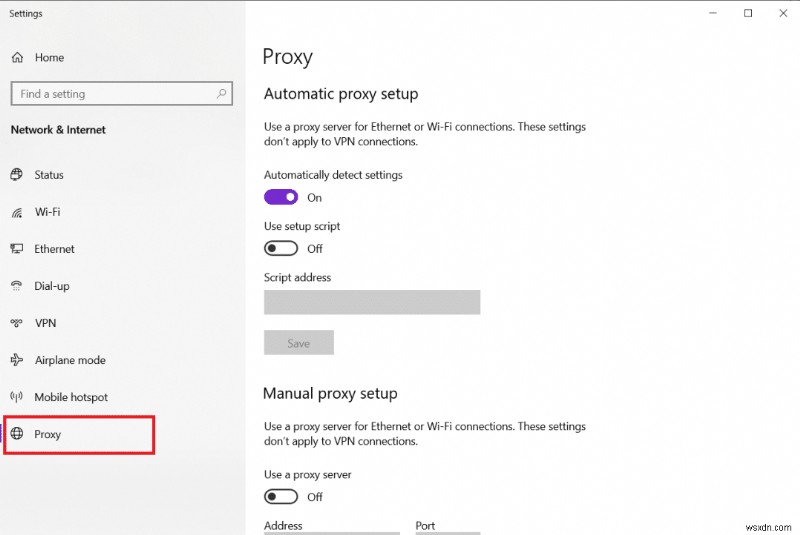Click the Dial-up icon
Screen dimensions: 800x535
coord(17,286)
